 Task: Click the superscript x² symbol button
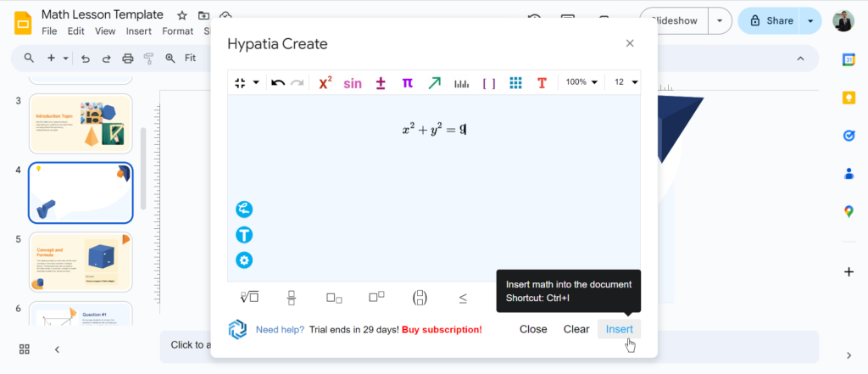point(325,82)
